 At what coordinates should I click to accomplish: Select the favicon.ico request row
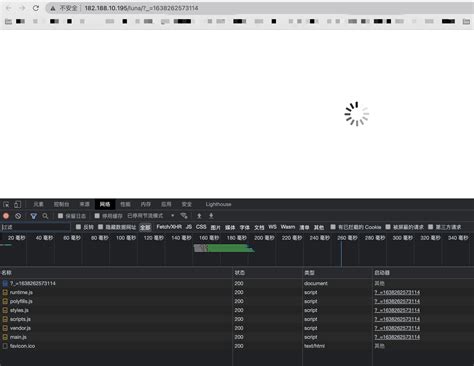point(237,346)
